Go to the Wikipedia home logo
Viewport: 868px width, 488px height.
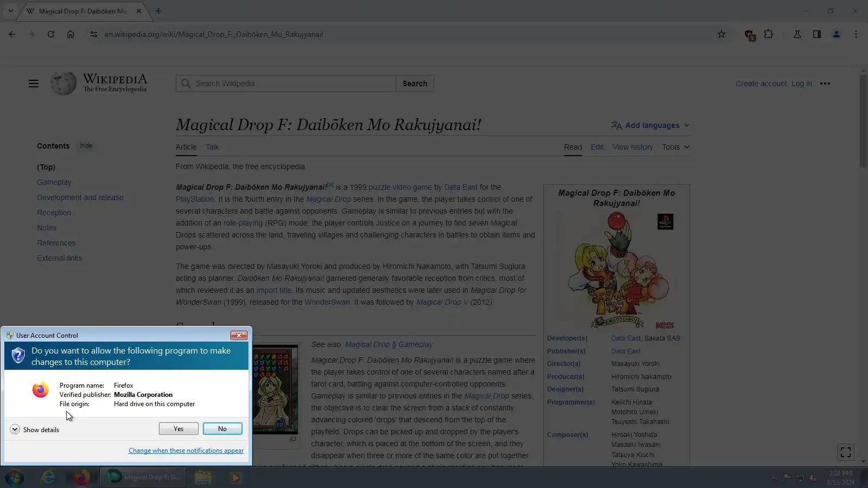coord(99,83)
